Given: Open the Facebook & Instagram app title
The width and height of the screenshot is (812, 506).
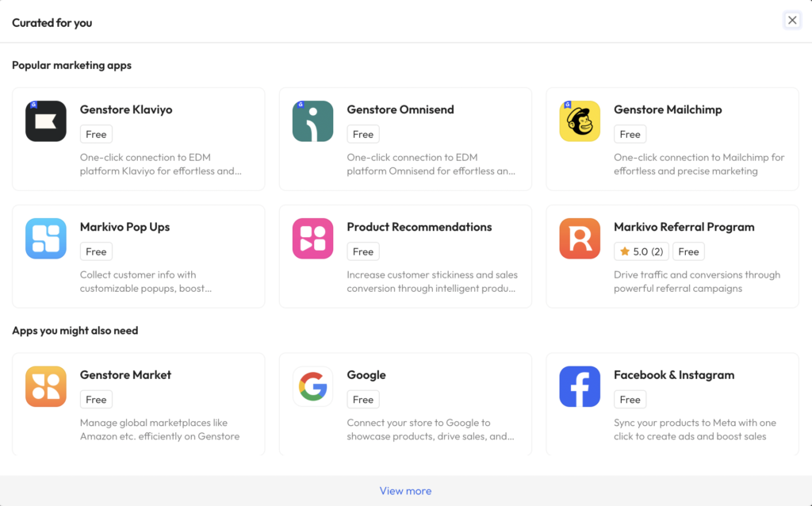Looking at the screenshot, I should (674, 374).
